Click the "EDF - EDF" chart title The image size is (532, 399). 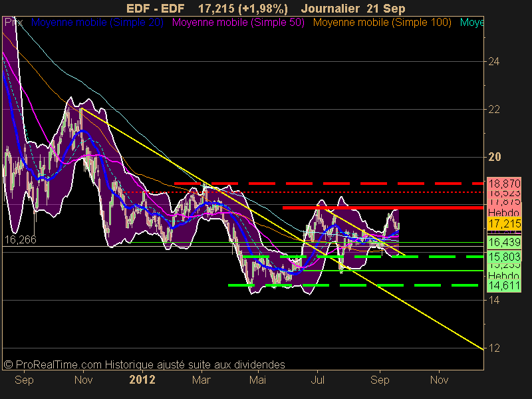pos(156,9)
